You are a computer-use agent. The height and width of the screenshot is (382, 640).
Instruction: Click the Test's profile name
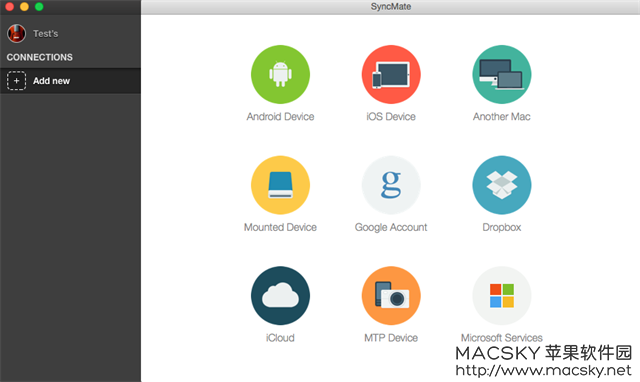click(45, 33)
